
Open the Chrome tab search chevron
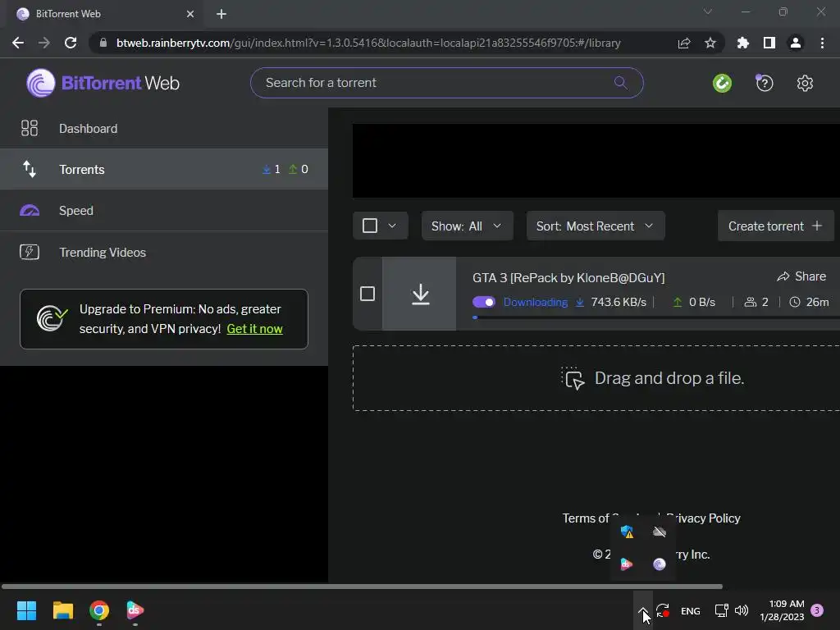coord(708,11)
